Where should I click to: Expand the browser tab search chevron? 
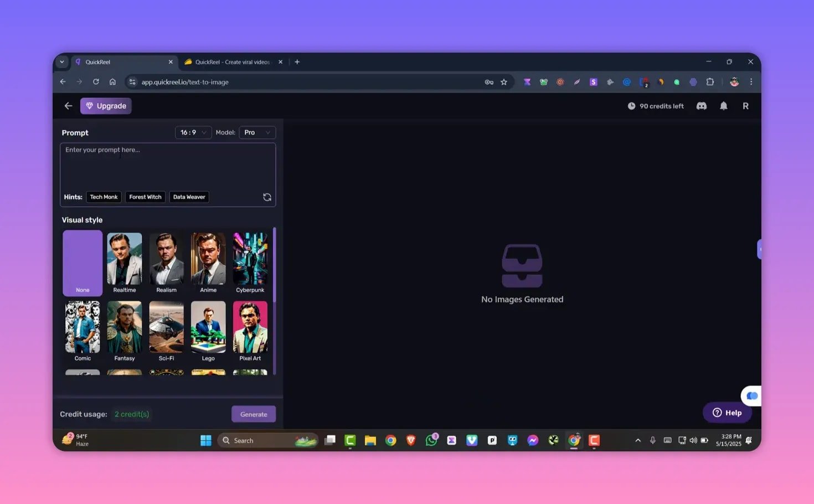62,62
